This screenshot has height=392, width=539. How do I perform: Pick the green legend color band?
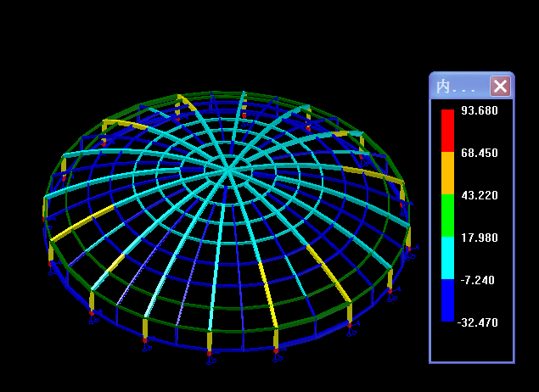pos(447,216)
